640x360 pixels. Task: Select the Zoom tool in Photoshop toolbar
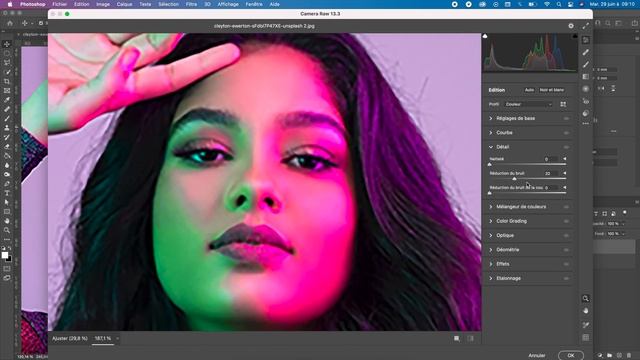(7, 230)
